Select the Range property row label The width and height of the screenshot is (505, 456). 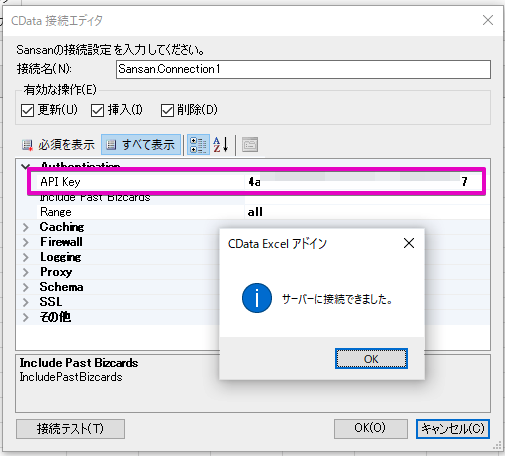click(x=56, y=212)
